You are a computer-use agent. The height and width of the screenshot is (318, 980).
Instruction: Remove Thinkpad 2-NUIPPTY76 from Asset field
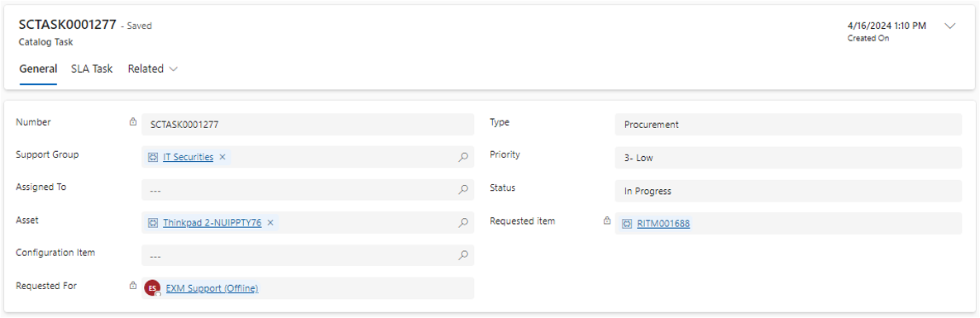[x=270, y=222]
